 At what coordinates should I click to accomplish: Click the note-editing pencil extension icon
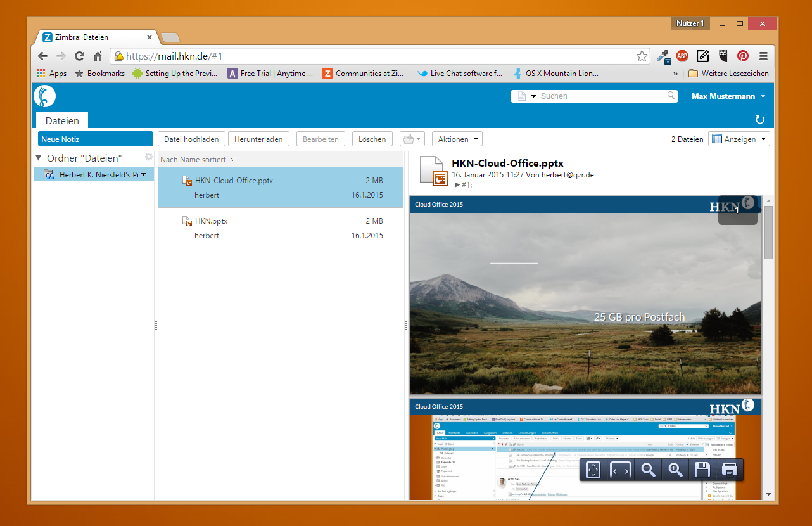[702, 56]
